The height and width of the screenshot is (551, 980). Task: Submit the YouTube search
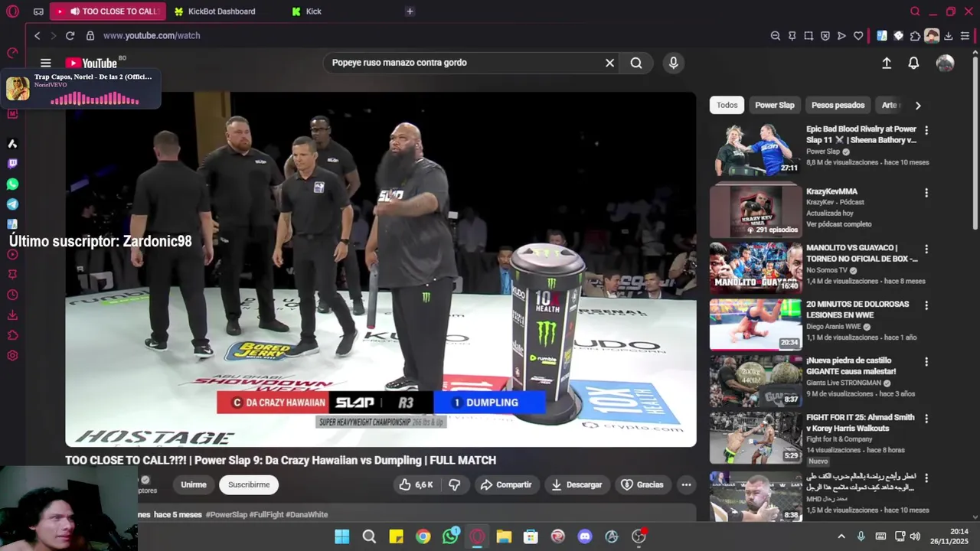[636, 63]
